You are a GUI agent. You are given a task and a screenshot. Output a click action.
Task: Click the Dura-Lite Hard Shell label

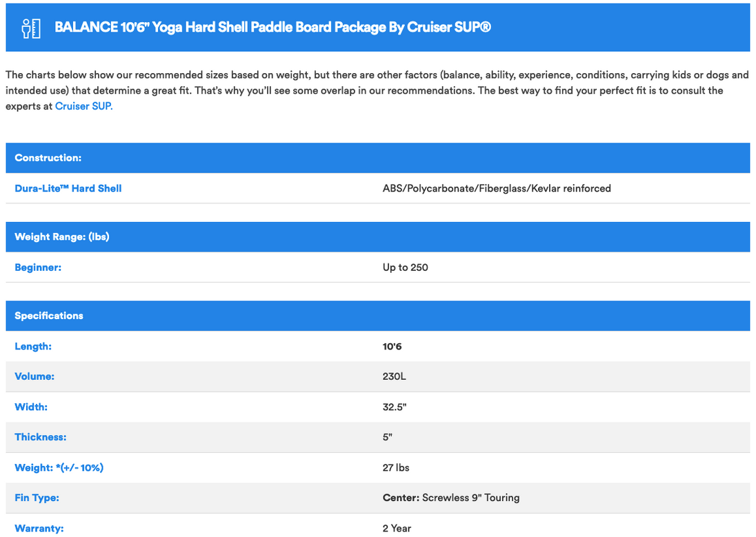(x=68, y=188)
